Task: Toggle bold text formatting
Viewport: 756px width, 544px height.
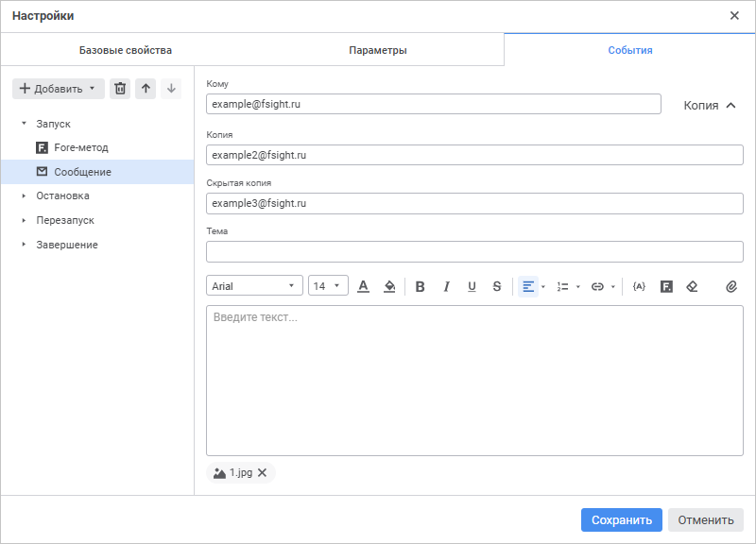Action: pos(421,286)
